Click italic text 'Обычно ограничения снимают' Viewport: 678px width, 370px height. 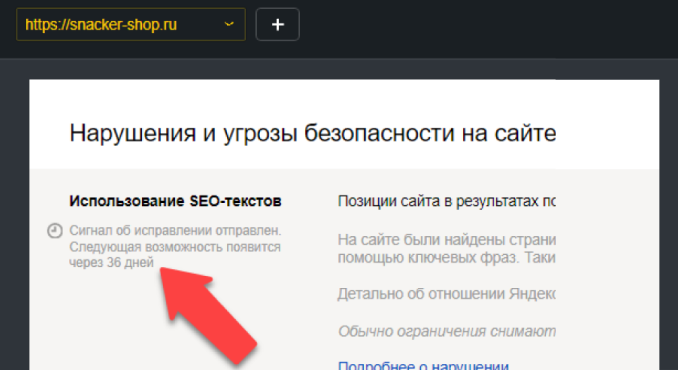[x=447, y=332]
